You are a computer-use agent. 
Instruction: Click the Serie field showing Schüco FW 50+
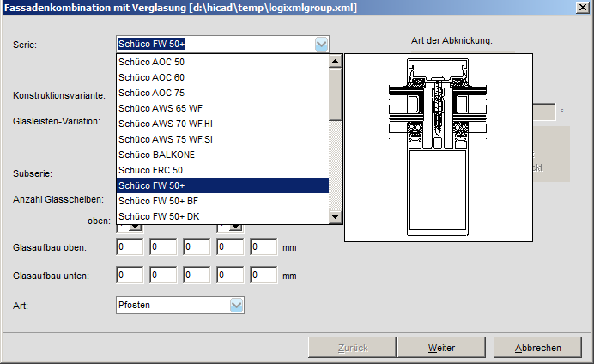click(222, 45)
